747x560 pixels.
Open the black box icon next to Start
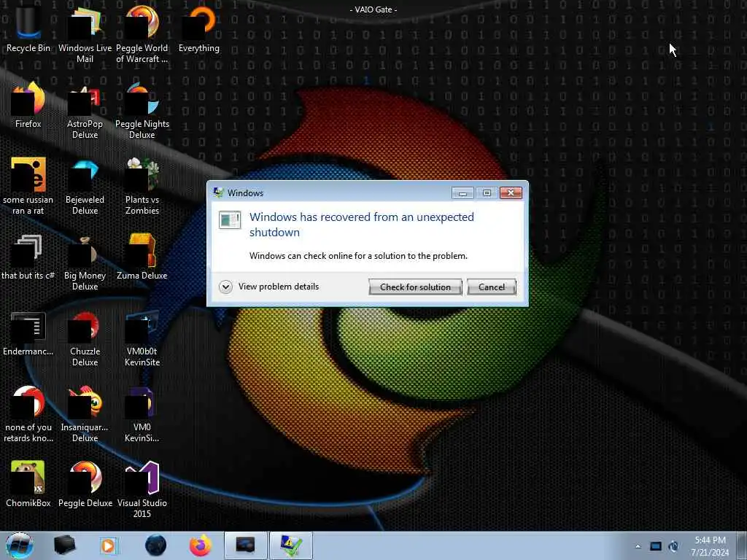(x=64, y=545)
